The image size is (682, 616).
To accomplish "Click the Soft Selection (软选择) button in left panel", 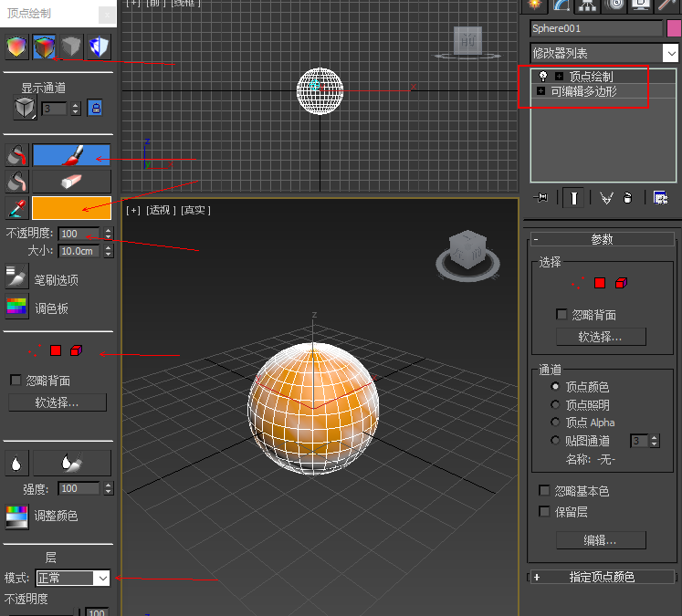I will click(x=58, y=402).
